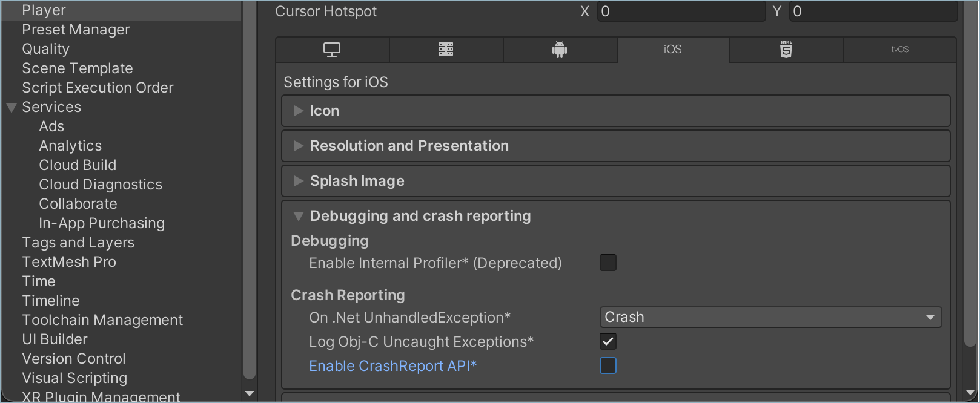This screenshot has height=403, width=980.
Task: Open the On .Net UnhandledException dropdown
Action: [770, 317]
